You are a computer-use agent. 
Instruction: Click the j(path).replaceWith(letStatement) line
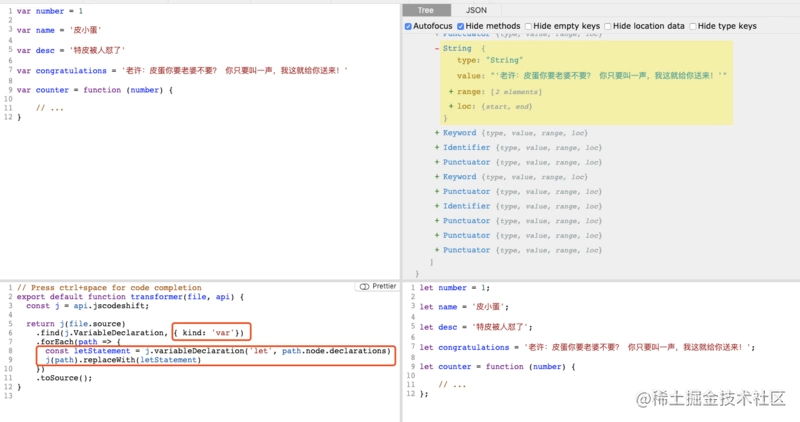pyautogui.click(x=123, y=360)
